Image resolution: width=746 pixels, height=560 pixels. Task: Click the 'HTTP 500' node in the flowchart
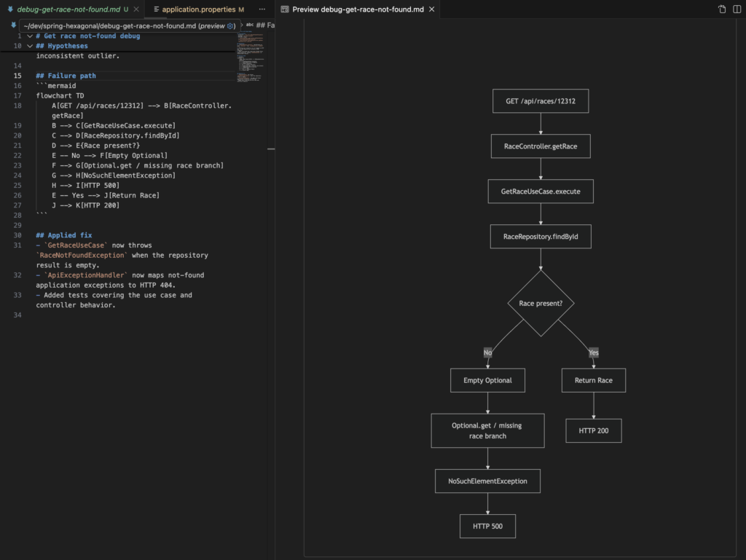[x=487, y=526]
